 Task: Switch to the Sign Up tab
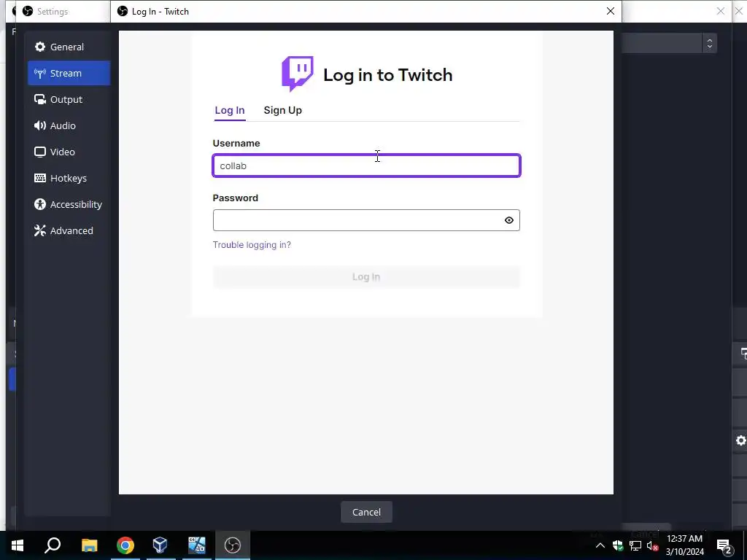click(x=282, y=110)
